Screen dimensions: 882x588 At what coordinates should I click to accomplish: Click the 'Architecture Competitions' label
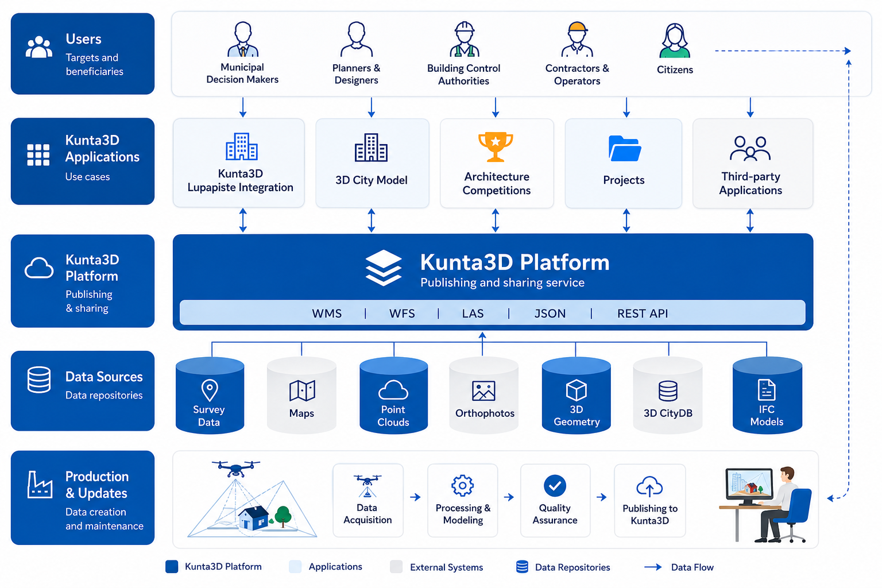coord(497,184)
